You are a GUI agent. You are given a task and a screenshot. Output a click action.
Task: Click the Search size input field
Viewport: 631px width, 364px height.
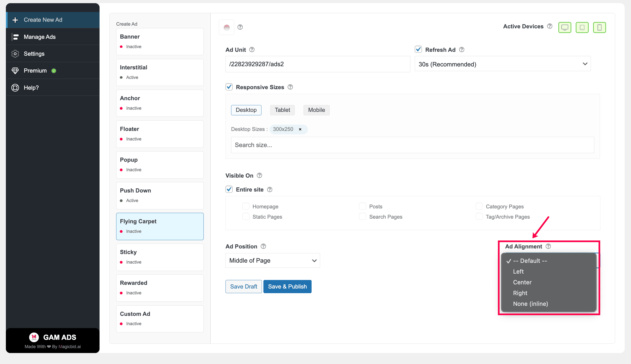click(413, 145)
